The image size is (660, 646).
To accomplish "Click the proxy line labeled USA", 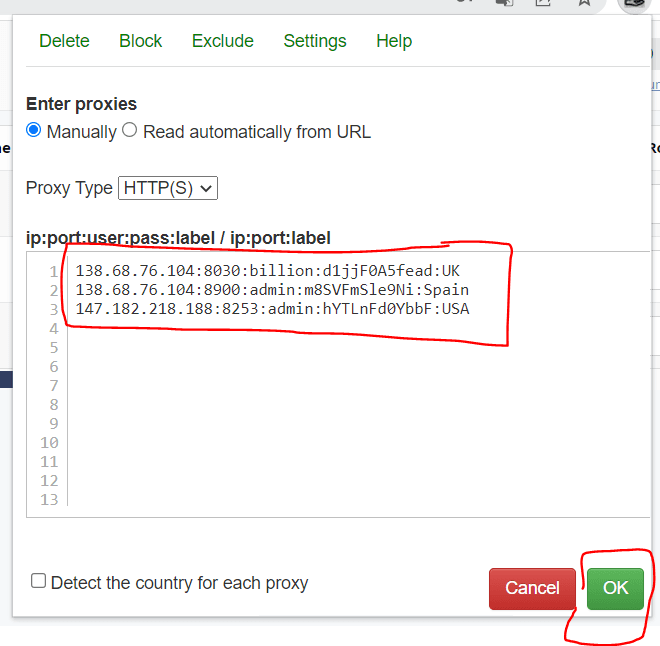I will [272, 309].
